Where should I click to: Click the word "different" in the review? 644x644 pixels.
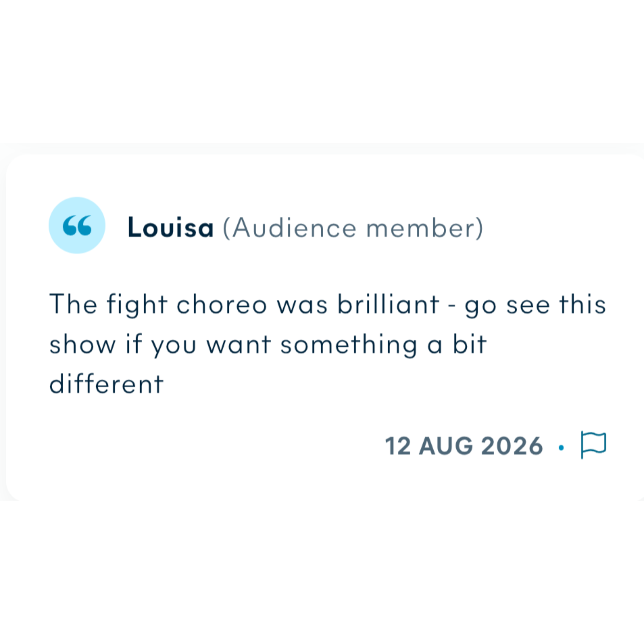(106, 383)
